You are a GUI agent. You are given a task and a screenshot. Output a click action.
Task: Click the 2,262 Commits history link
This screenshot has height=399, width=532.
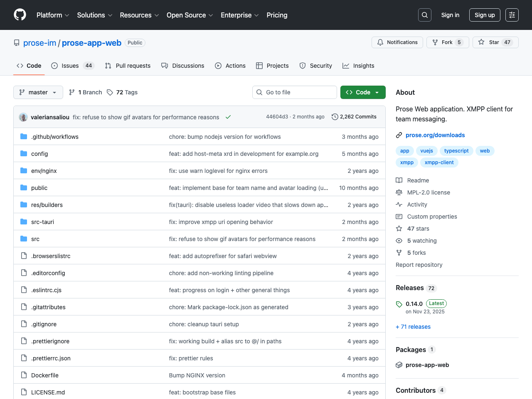354,117
